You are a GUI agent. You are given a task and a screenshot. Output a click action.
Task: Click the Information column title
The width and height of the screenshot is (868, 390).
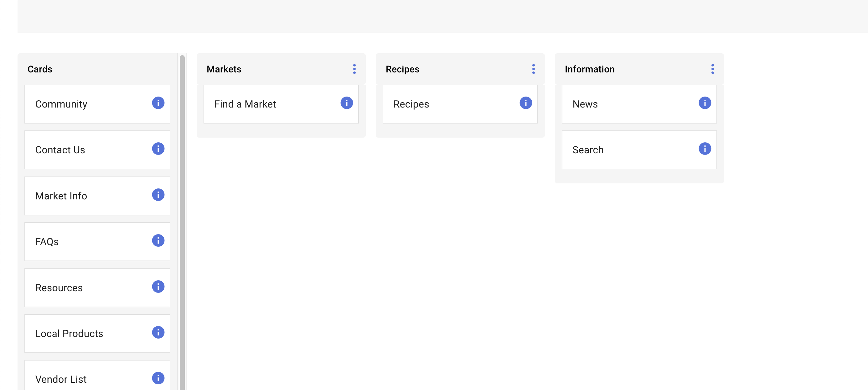coord(590,69)
